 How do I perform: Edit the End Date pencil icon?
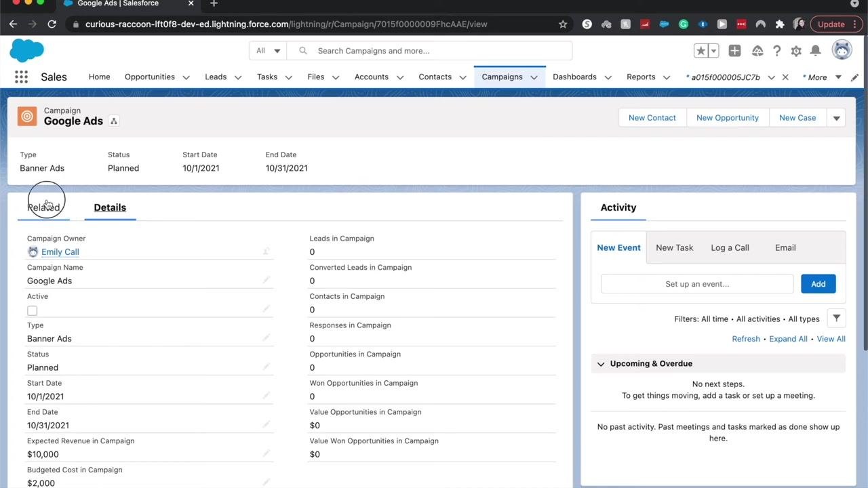pyautogui.click(x=267, y=424)
